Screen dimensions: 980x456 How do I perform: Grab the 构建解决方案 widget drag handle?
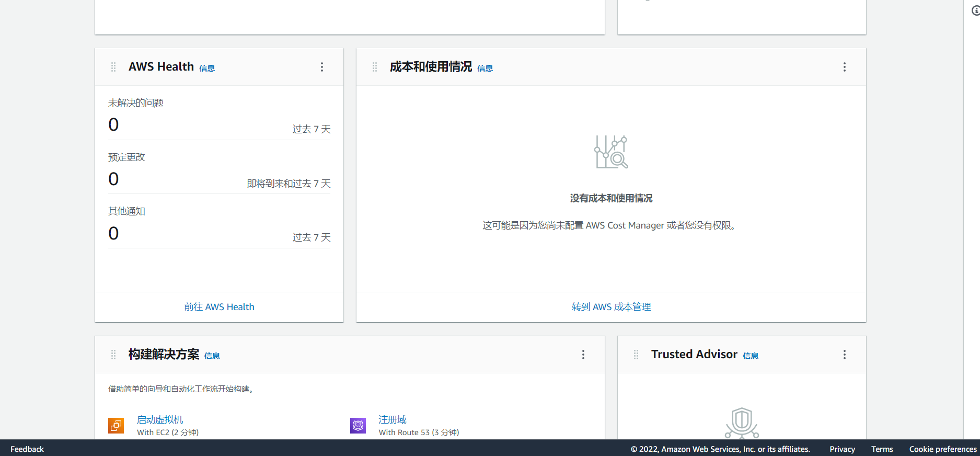click(x=113, y=355)
